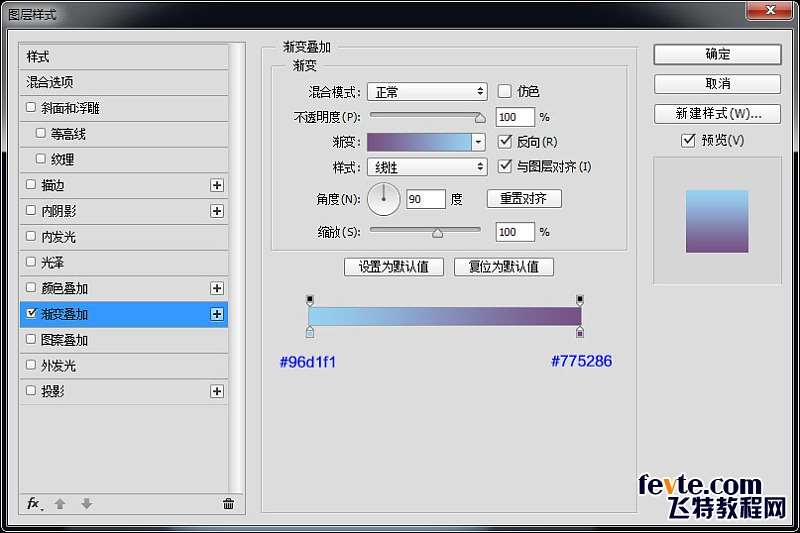
Task: Enable the 投影 checkbox
Action: (31, 391)
